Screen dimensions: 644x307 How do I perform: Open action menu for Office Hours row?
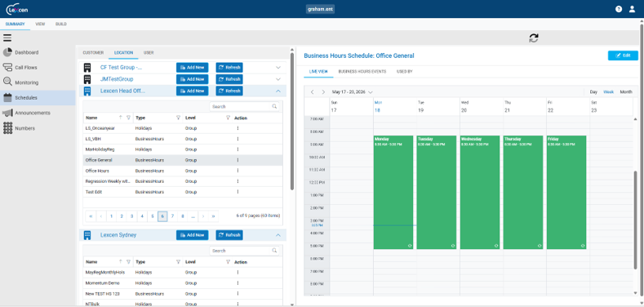click(238, 171)
